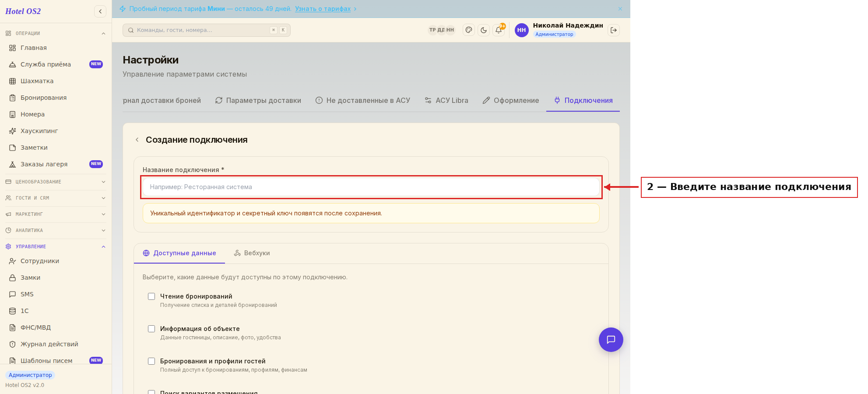Switch to Оформление tab
Screen dimensions: 868x394
[511, 100]
